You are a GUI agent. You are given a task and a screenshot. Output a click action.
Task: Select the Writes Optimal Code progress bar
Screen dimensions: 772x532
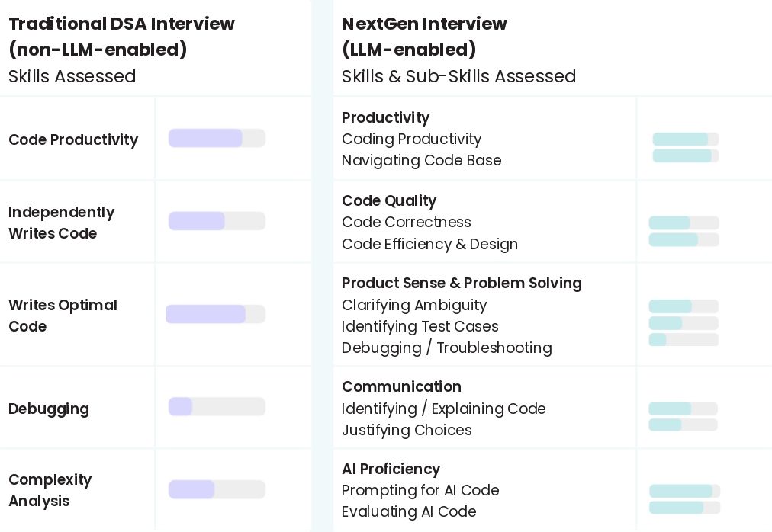pos(216,314)
